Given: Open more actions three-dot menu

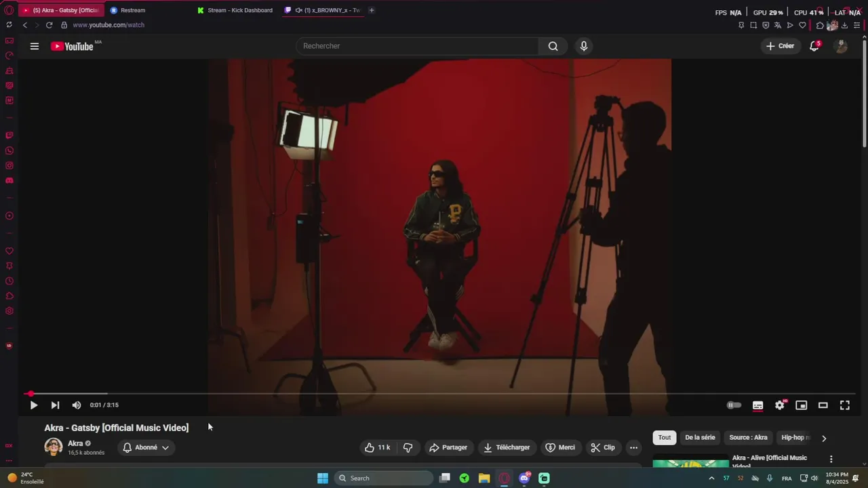Looking at the screenshot, I should (x=633, y=447).
